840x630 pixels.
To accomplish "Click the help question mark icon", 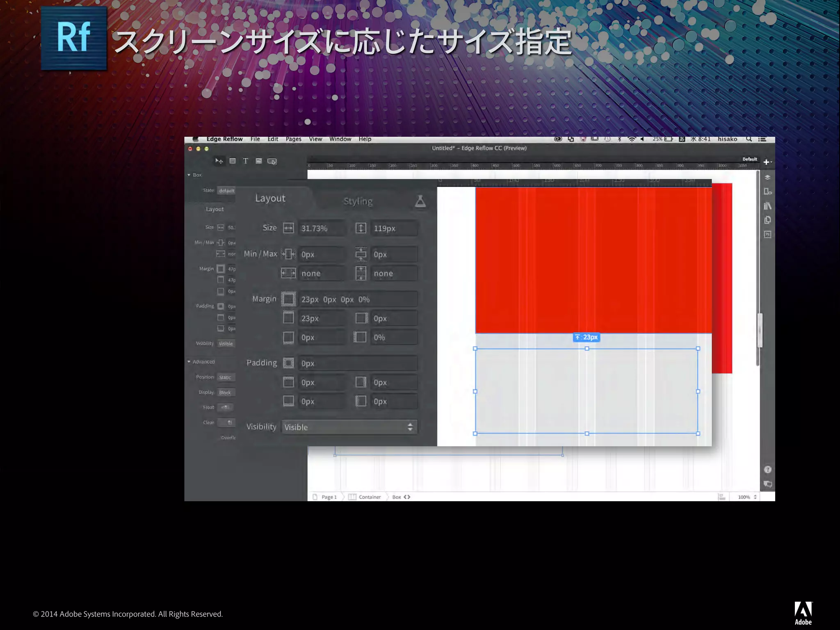I will point(767,470).
